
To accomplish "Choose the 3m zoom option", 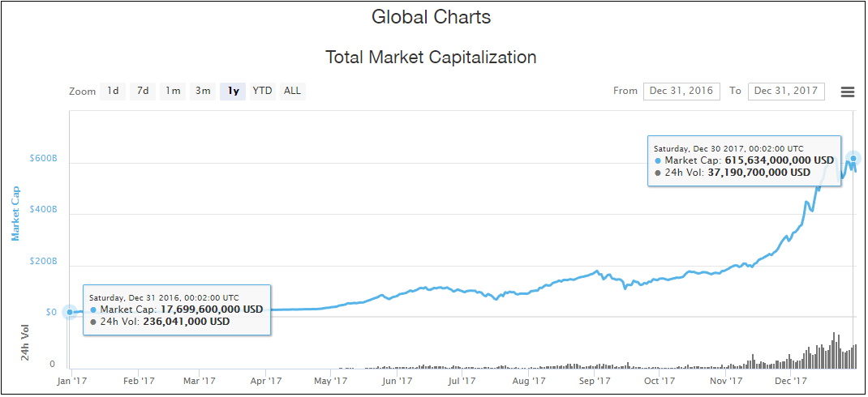I will coord(203,91).
